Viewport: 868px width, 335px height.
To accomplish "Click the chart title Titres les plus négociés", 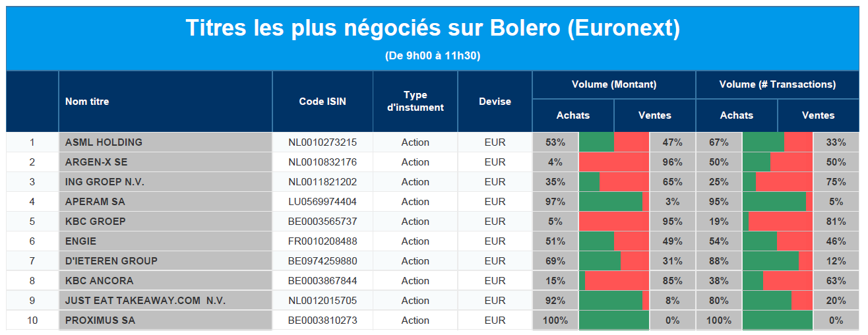I will click(433, 28).
